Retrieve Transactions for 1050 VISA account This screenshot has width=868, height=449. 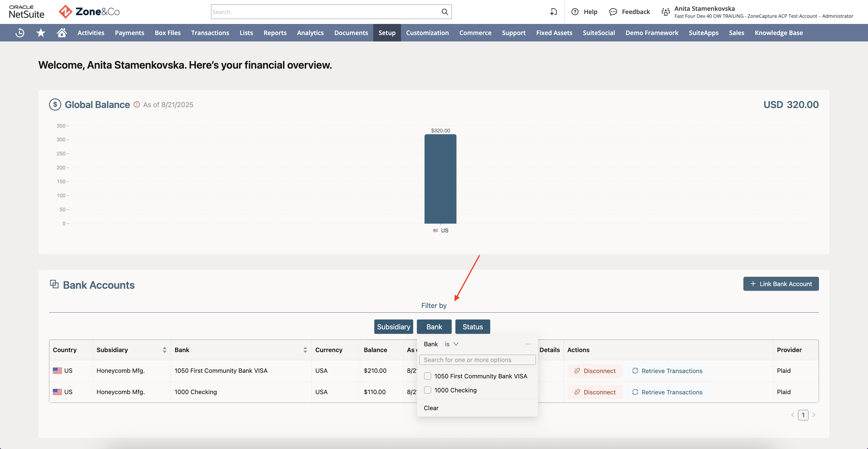coord(667,371)
